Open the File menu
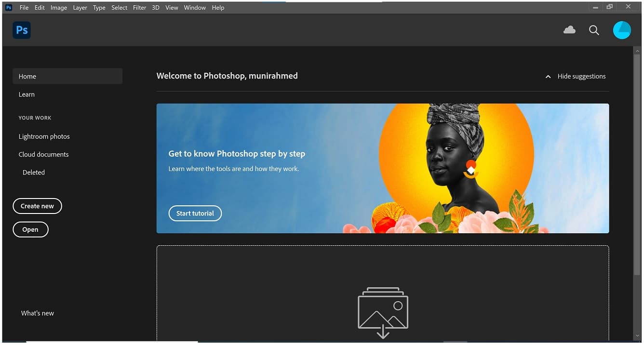The image size is (644, 345). [x=24, y=8]
